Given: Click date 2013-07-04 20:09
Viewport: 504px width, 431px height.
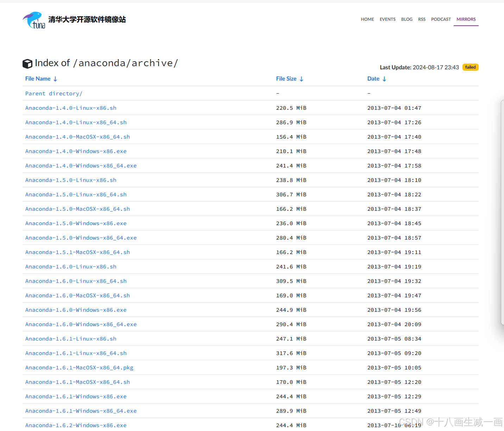Looking at the screenshot, I should click(x=394, y=324).
